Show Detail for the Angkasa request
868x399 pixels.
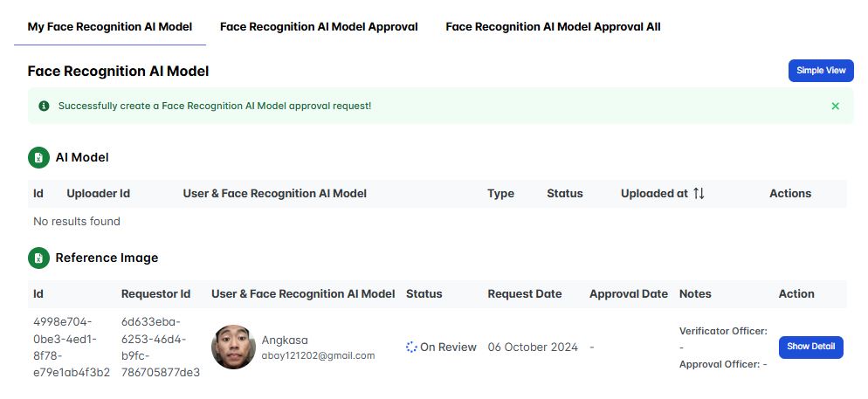pyautogui.click(x=810, y=347)
